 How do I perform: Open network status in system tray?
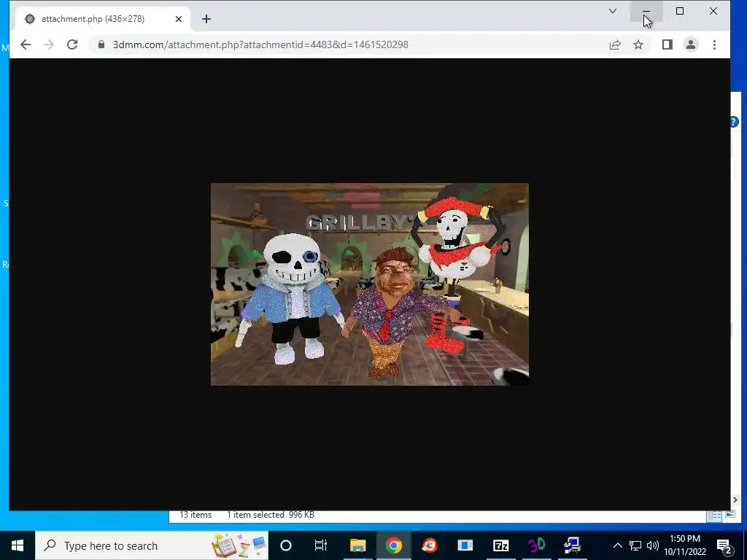635,545
